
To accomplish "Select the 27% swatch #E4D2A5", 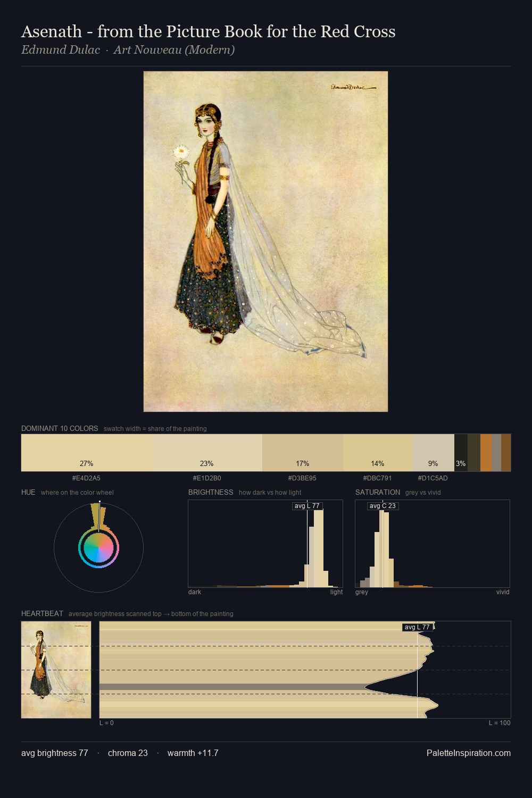I will point(87,453).
